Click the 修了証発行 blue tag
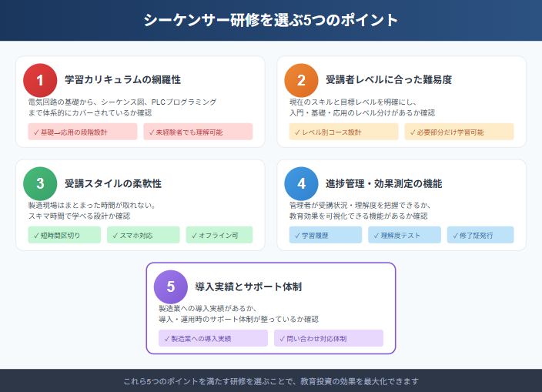This screenshot has width=542, height=392. [x=480, y=235]
